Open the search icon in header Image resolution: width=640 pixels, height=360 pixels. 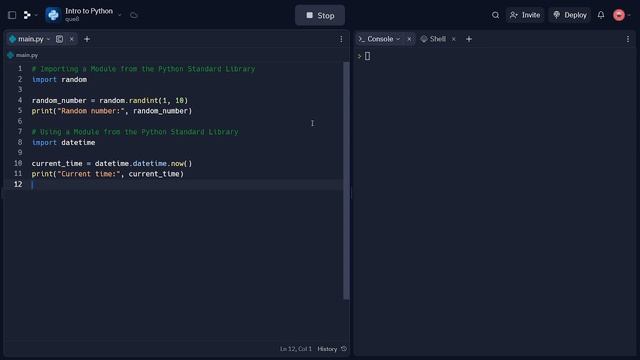tap(495, 15)
